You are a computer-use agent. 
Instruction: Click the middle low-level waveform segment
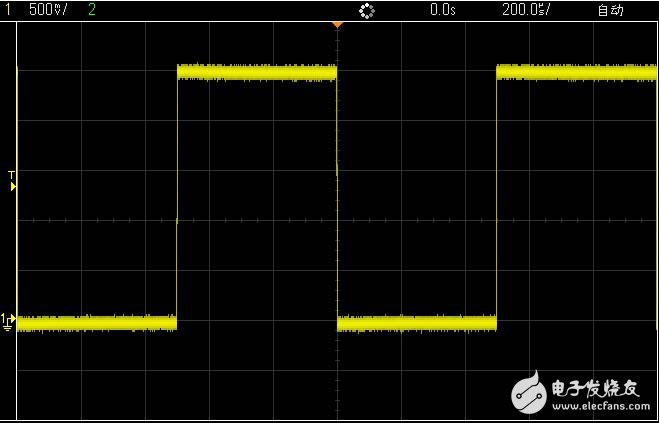(417, 322)
